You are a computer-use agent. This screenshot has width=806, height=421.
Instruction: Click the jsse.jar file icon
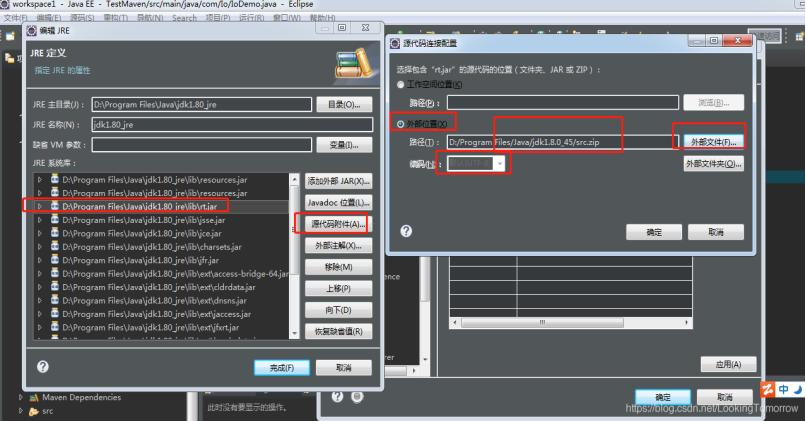[x=54, y=219]
